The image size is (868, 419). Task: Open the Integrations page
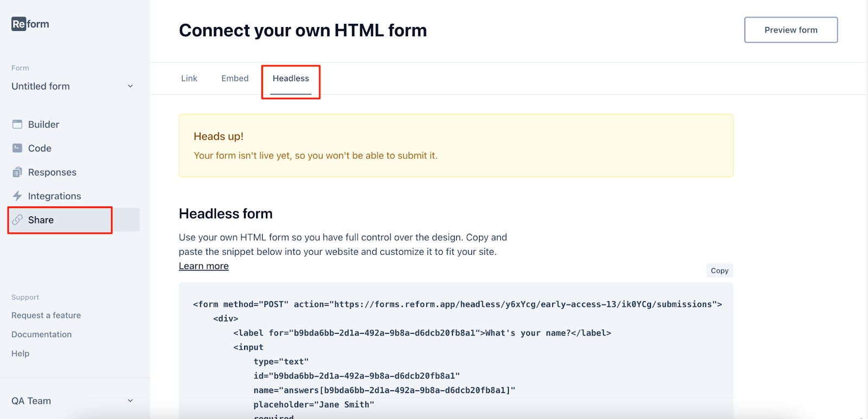(x=54, y=196)
